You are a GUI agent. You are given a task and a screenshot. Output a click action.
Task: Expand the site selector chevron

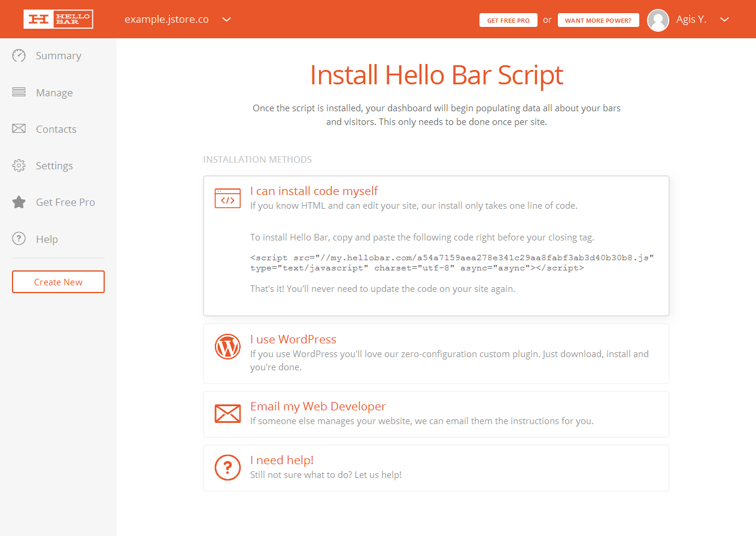[x=227, y=19]
